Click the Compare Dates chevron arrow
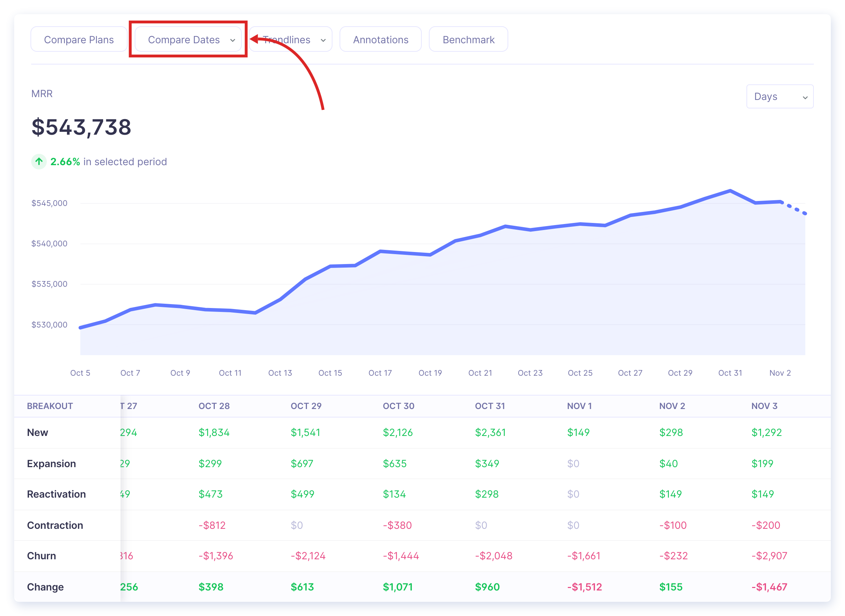 tap(233, 40)
